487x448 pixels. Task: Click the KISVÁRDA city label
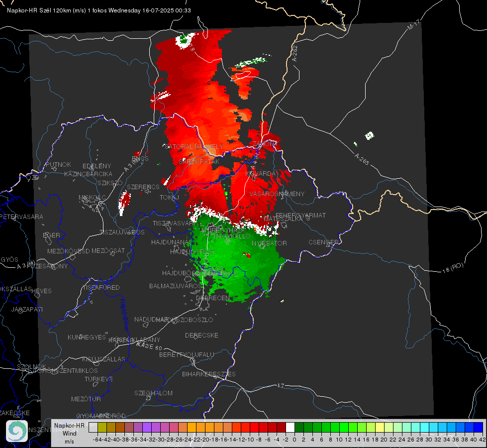tap(261, 174)
